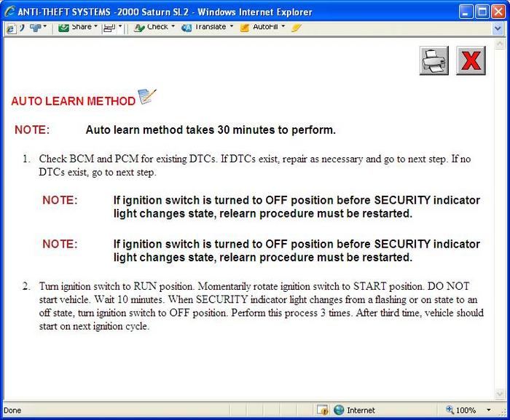This screenshot has height=420, width=510.
Task: Click the zoom magnifier icon in status bar
Action: 450,410
